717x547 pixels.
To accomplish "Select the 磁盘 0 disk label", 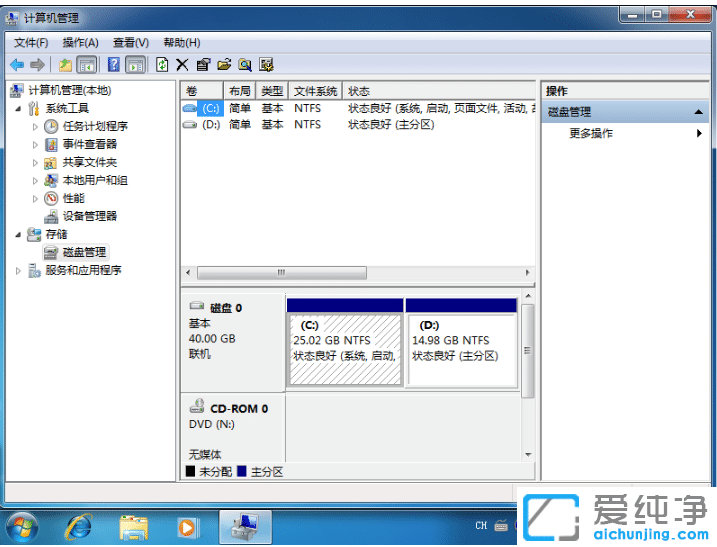I will pos(233,342).
